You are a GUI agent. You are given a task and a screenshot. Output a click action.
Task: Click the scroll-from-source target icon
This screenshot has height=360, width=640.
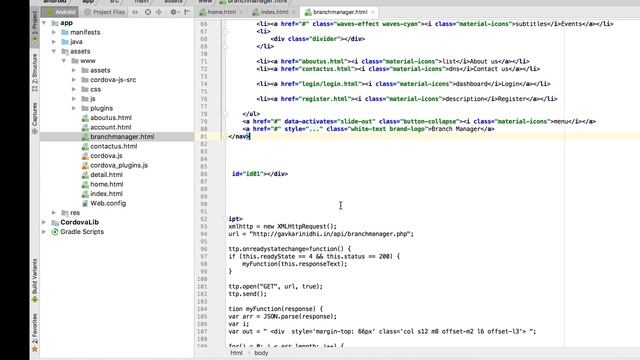148,12
